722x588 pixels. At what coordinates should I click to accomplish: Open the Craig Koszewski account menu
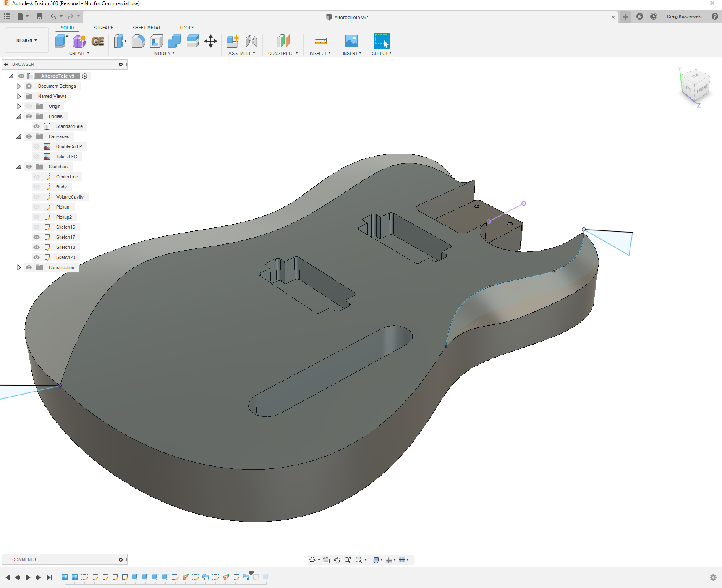point(684,16)
